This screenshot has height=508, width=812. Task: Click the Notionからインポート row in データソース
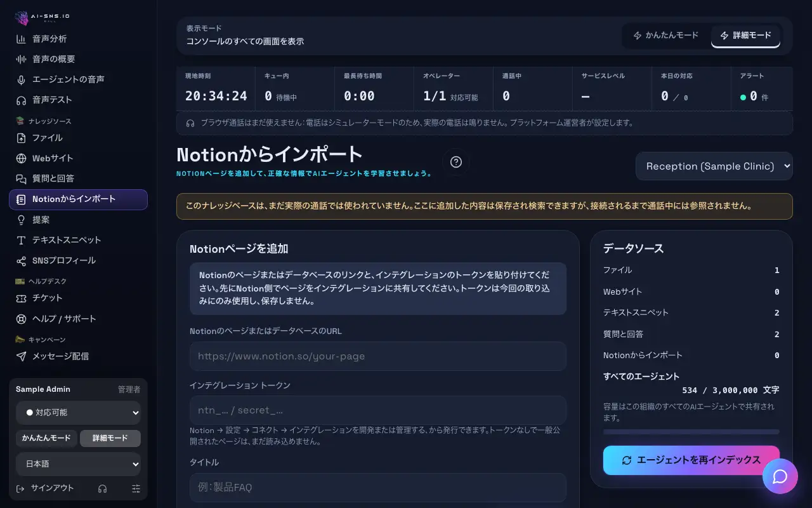(691, 356)
